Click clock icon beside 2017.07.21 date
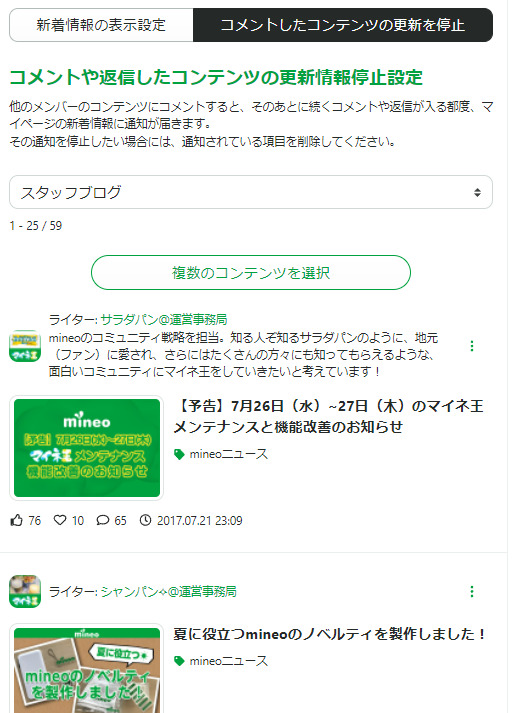514x713 pixels. [x=145, y=520]
